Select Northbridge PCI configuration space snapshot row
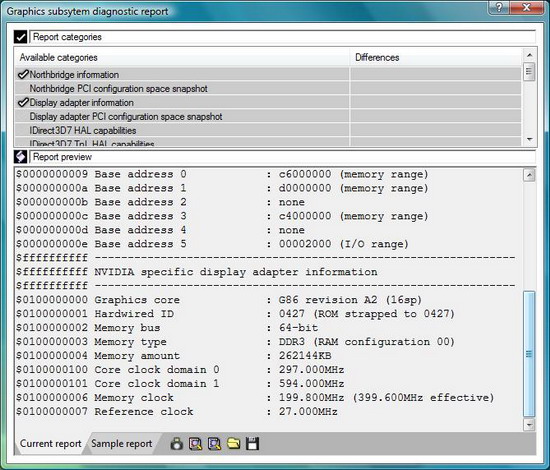The image size is (550, 470). tap(268, 88)
